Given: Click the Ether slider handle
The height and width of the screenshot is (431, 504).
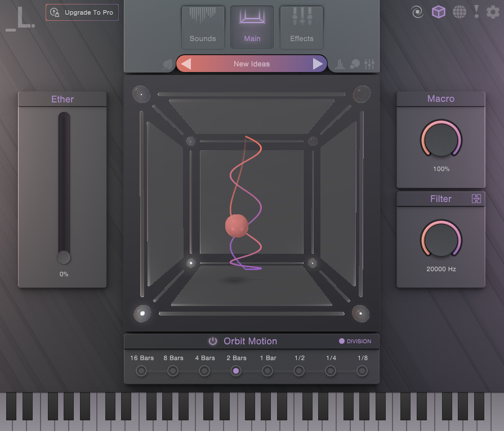Looking at the screenshot, I should [64, 258].
